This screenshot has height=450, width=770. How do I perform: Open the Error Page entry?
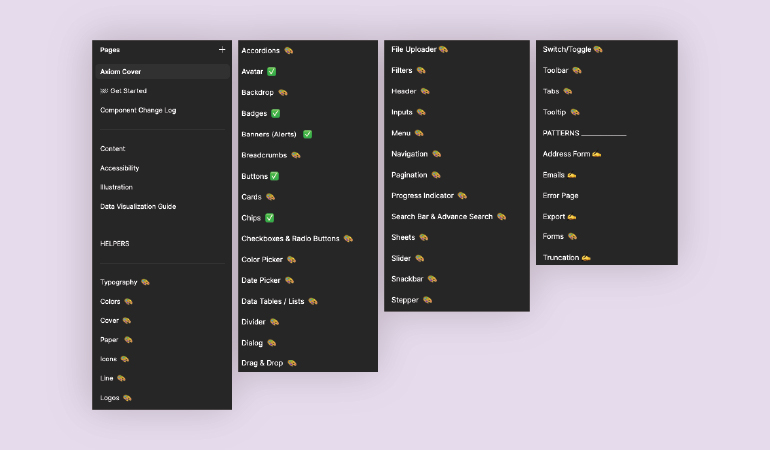click(x=560, y=196)
